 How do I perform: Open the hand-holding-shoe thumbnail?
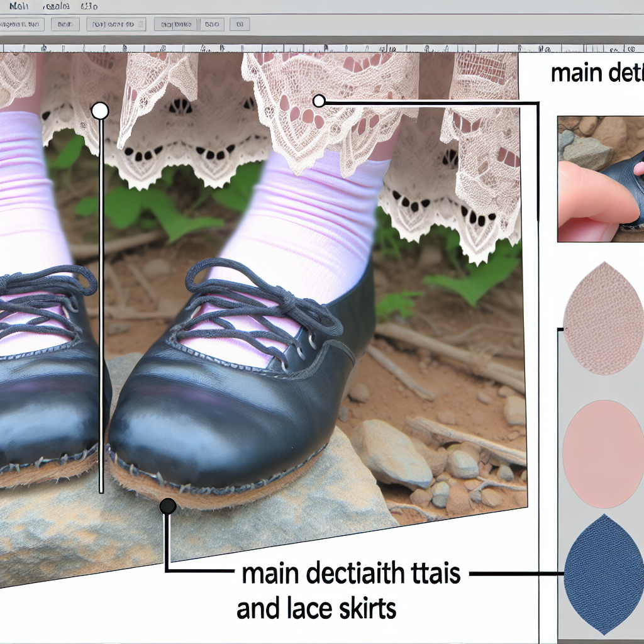601,179
